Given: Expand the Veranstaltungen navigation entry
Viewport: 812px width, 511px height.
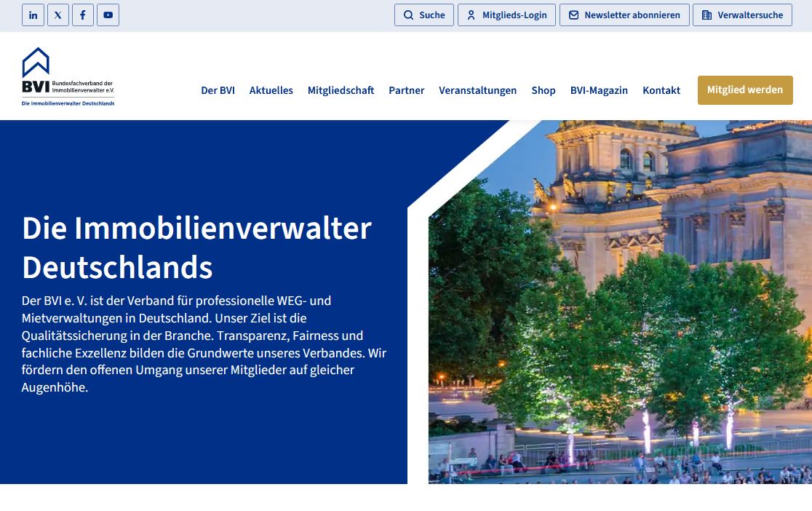Looking at the screenshot, I should [477, 90].
